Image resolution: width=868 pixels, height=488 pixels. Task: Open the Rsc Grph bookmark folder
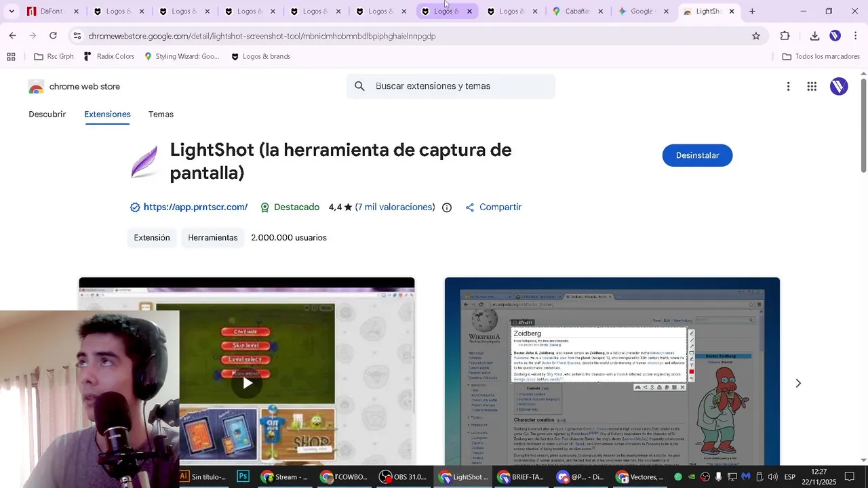pos(54,57)
